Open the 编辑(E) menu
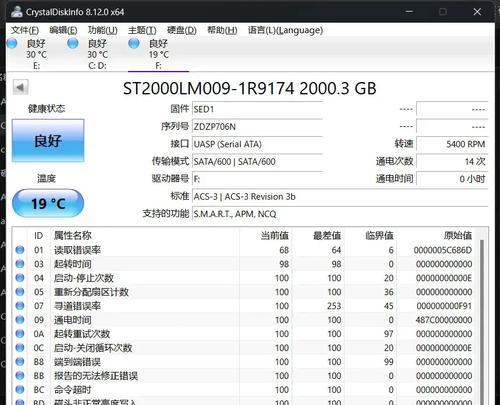 coord(63,30)
